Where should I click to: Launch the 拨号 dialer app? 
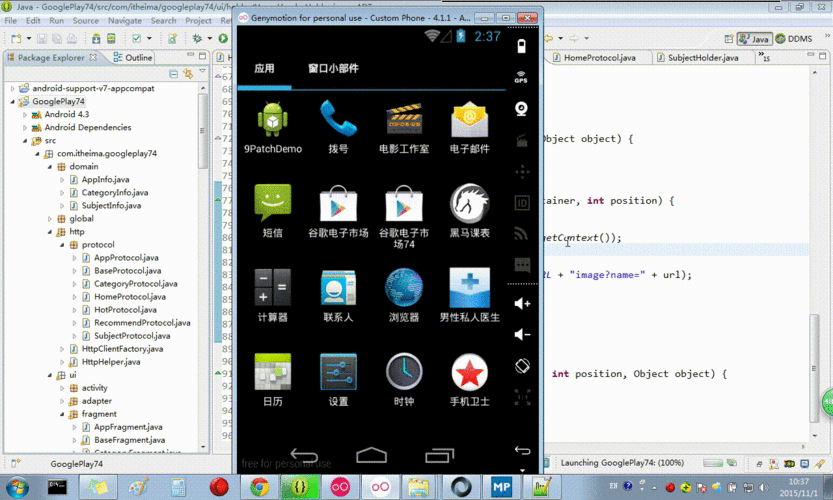click(338, 126)
